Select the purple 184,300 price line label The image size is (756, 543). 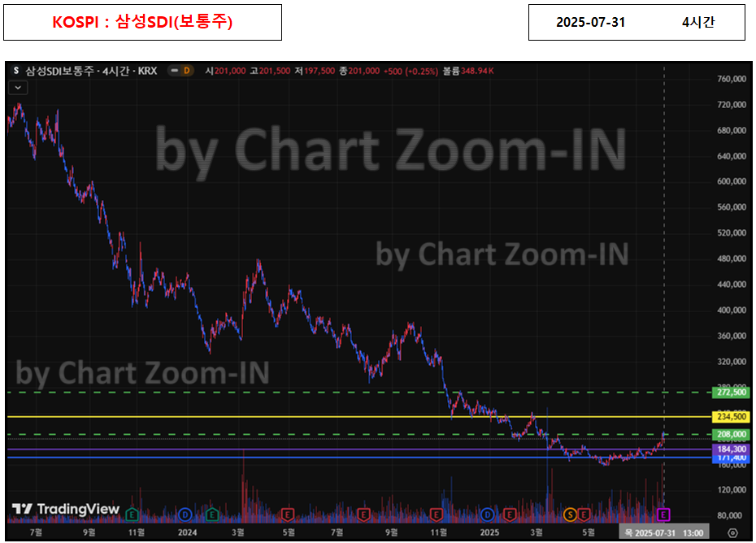731,449
